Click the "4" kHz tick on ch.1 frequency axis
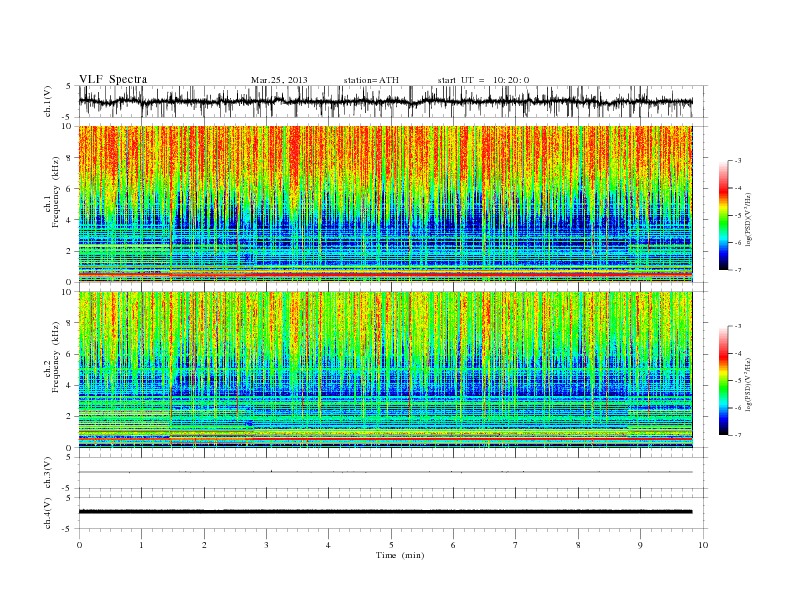The height and width of the screenshot is (612, 792). click(69, 220)
